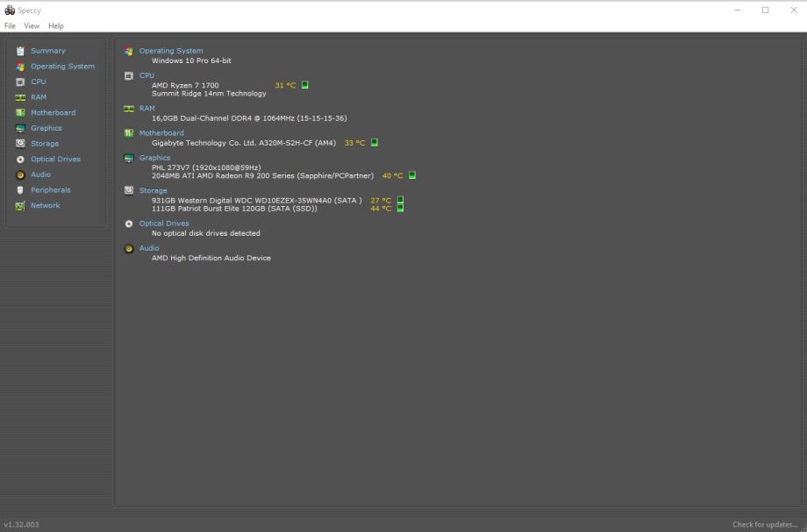Click the Operating System icon in summary panel
The image size is (807, 532).
[x=129, y=51]
